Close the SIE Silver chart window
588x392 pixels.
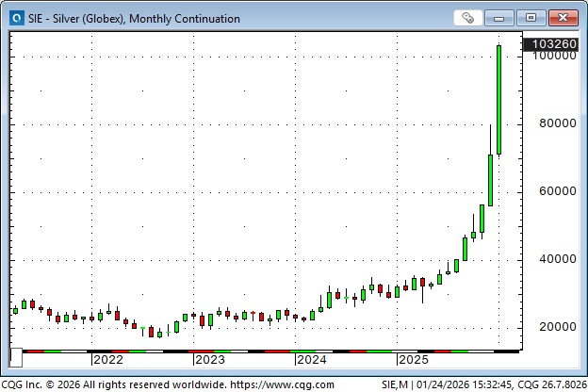563,18
